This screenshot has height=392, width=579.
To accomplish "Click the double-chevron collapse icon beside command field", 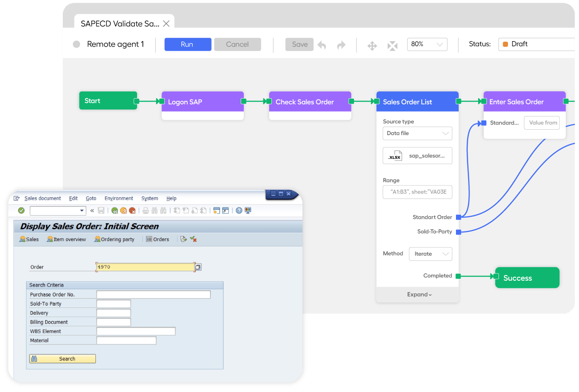I will point(92,211).
